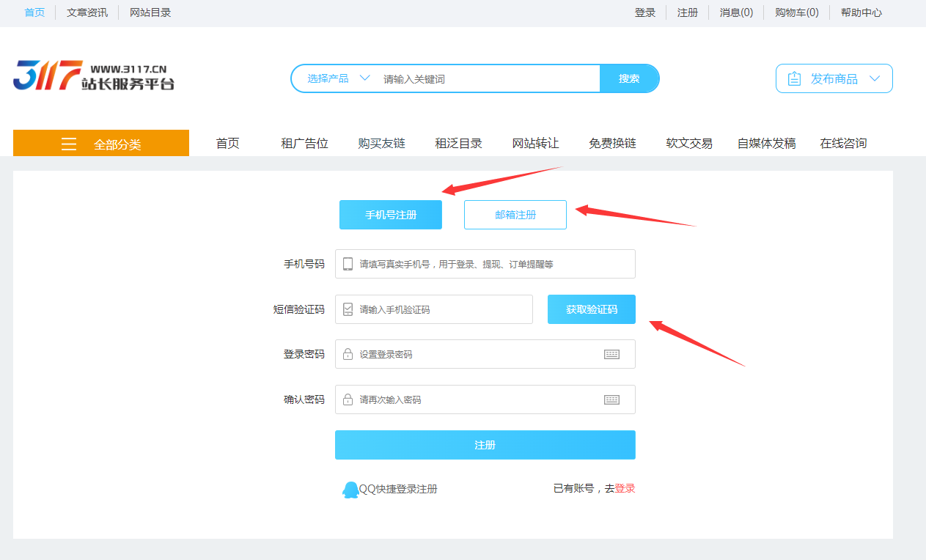The height and width of the screenshot is (560, 926).
Task: Select the 手机号注册 tab
Action: click(390, 215)
